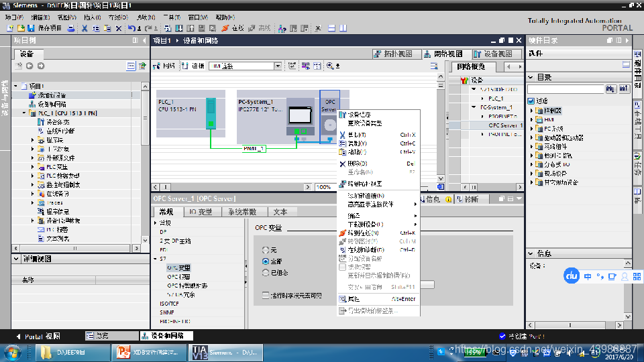
Task: Click the catalog search downward button
Action: [610, 88]
